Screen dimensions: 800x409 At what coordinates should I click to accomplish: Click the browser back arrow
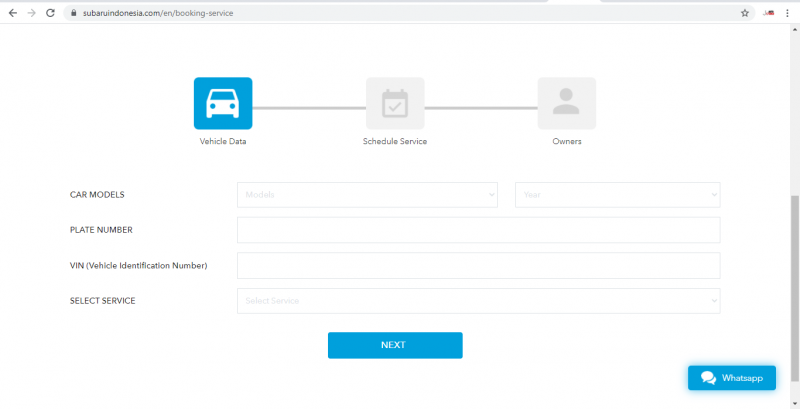pyautogui.click(x=12, y=13)
